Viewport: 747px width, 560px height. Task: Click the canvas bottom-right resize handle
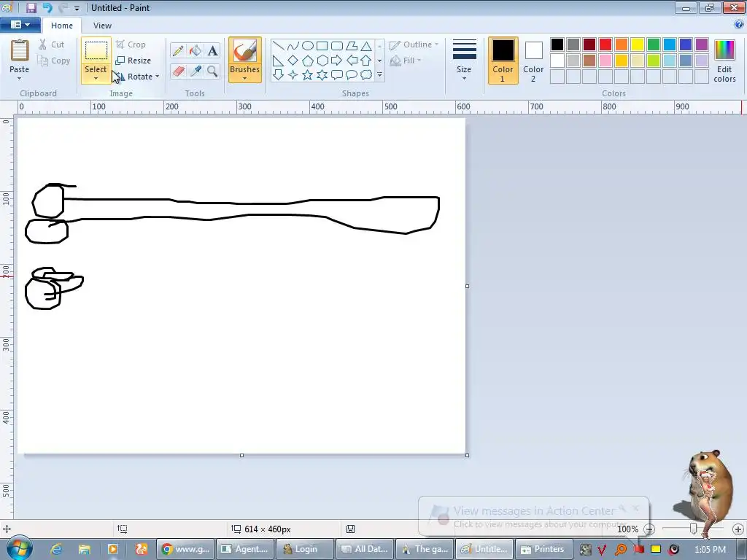pos(467,455)
